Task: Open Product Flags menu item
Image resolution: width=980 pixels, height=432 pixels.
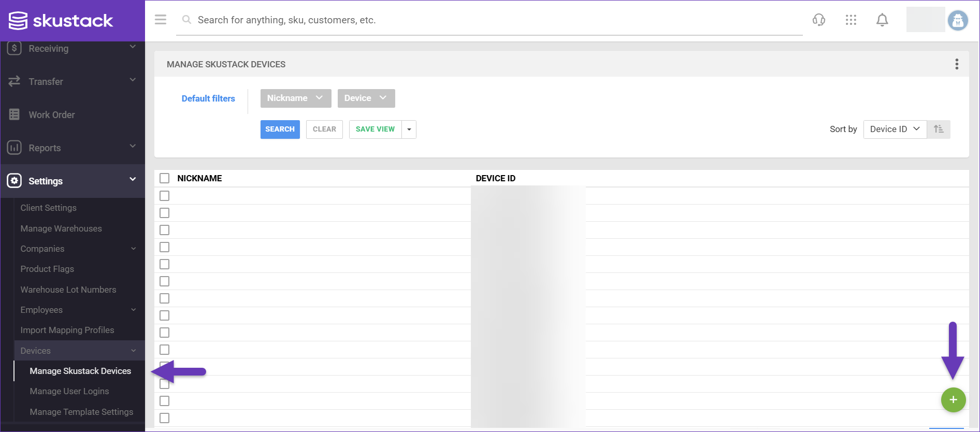Action: click(47, 269)
